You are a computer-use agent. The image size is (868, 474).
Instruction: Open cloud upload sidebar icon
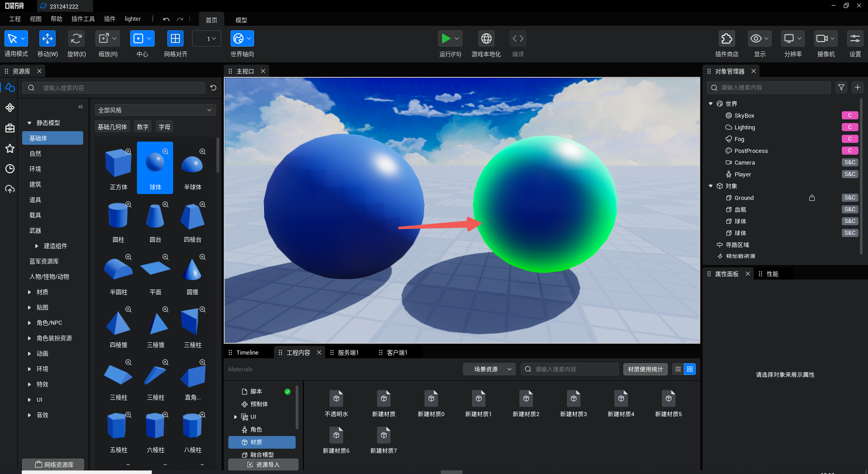pyautogui.click(x=10, y=189)
